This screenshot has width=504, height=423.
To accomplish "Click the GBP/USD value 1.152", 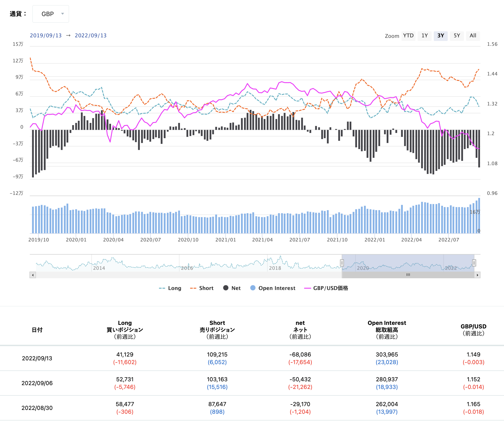I will [x=473, y=380].
